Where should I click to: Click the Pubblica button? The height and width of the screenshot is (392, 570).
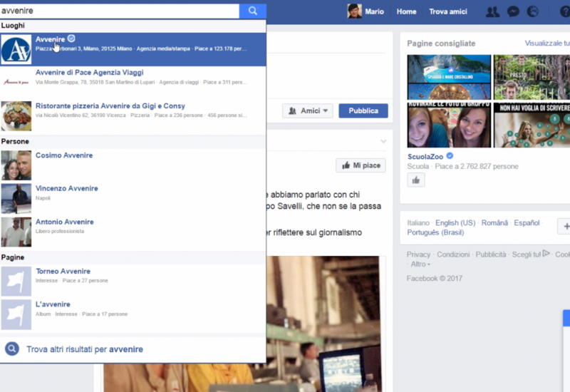[x=363, y=111]
